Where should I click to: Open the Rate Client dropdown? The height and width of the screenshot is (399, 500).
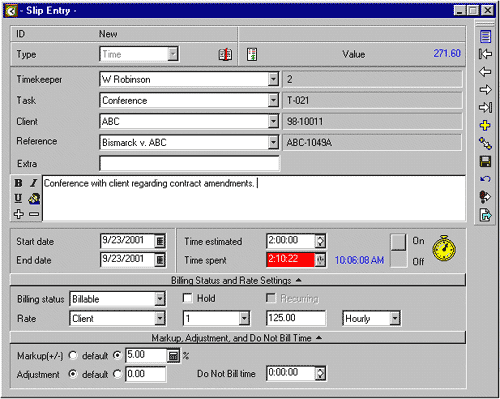[x=160, y=318]
